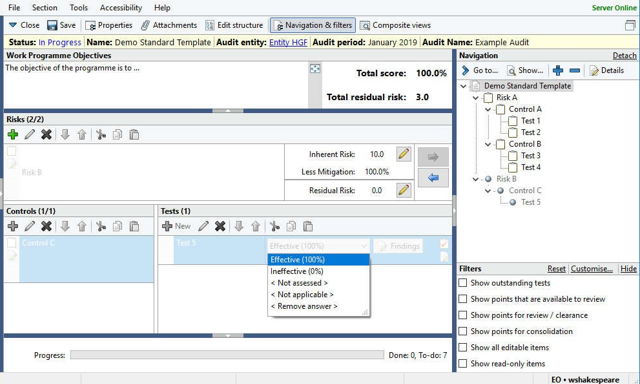Open Findings button for Test 5

(x=398, y=246)
